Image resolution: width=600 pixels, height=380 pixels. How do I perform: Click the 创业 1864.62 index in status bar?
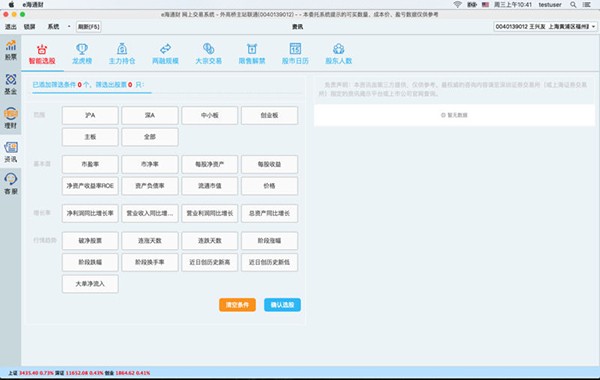(127, 373)
